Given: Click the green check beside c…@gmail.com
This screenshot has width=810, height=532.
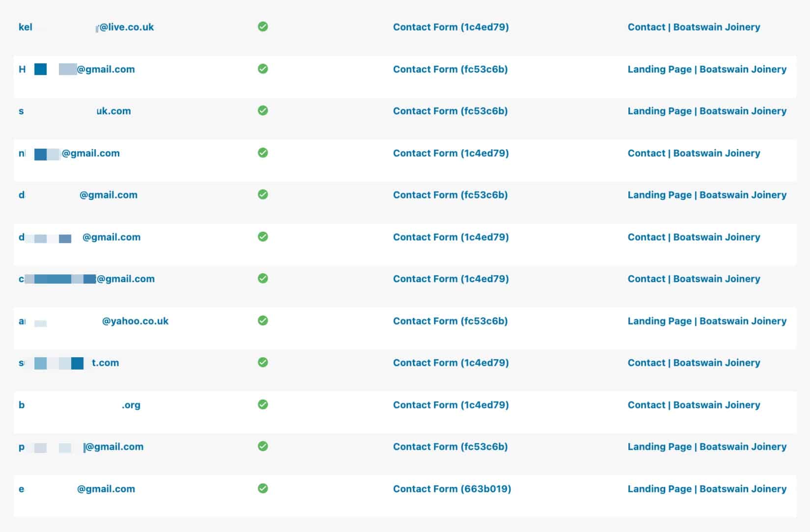Looking at the screenshot, I should coord(263,278).
